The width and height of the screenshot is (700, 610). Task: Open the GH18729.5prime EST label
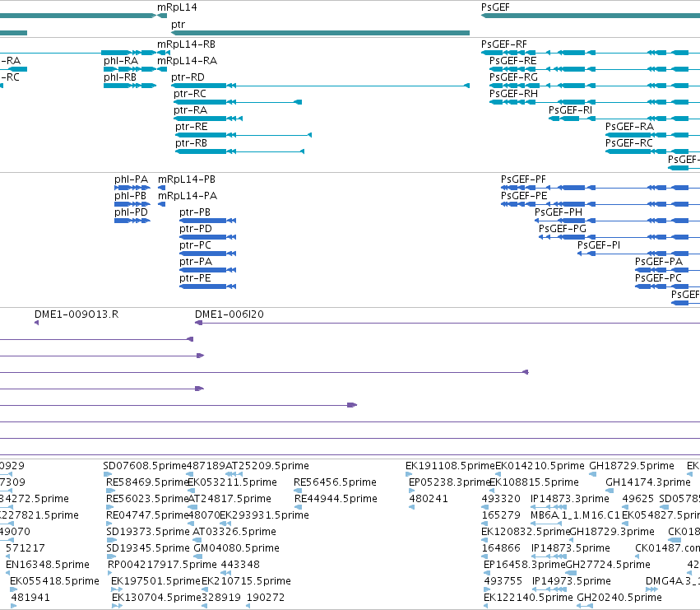pos(632,466)
